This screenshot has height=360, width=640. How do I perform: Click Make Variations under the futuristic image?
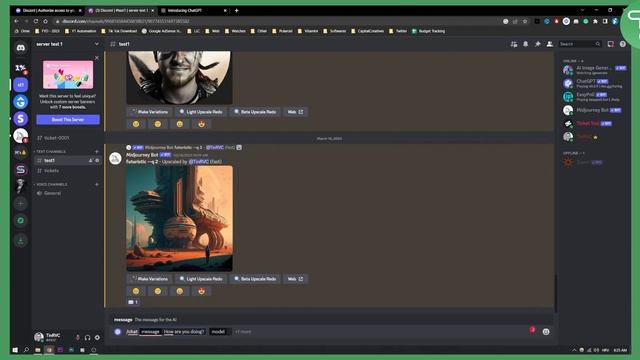149,279
